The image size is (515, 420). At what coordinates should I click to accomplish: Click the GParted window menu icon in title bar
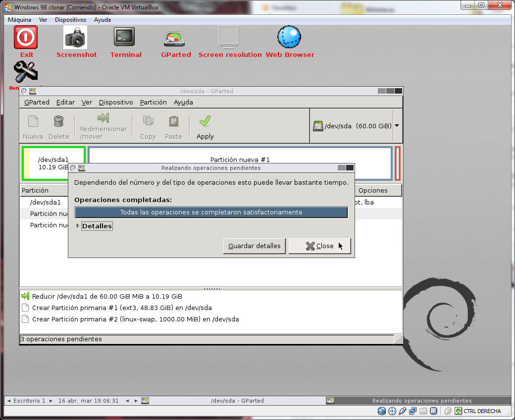[33, 91]
